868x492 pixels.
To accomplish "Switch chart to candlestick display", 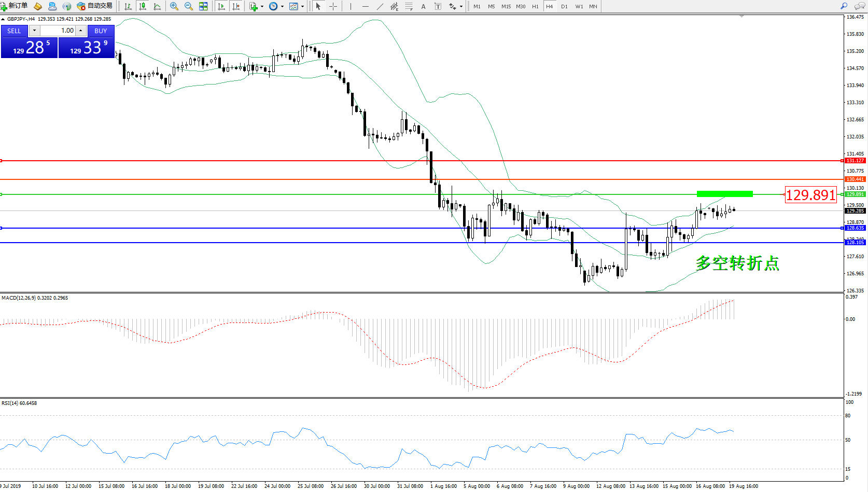I will tap(143, 6).
